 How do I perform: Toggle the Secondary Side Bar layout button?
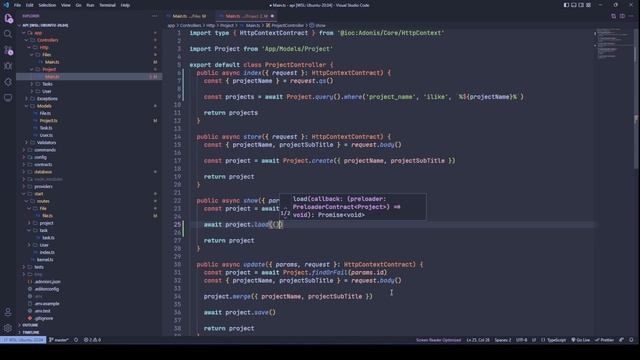pyautogui.click(x=581, y=5)
